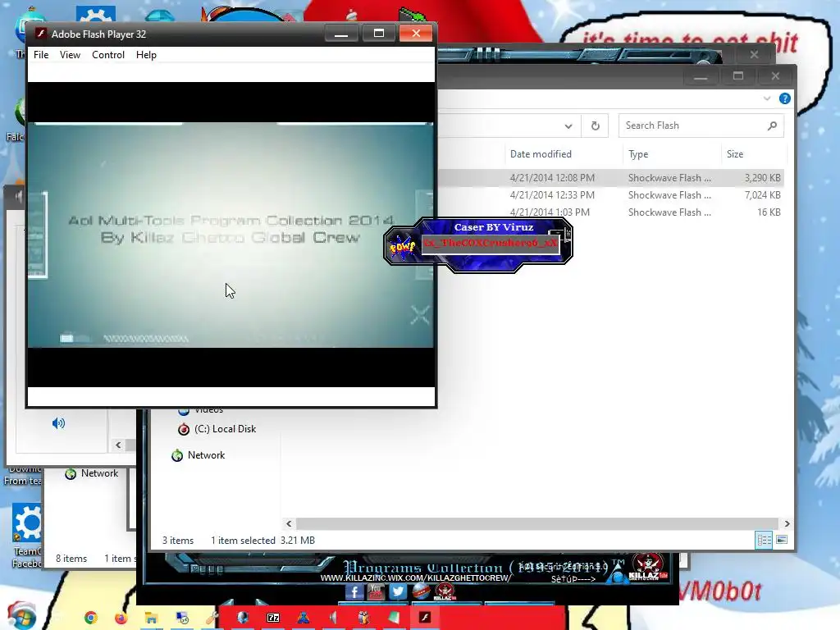Select the file modified 4/21/2014 12:08 PM
Screen dimensions: 840x630
(x=612, y=178)
